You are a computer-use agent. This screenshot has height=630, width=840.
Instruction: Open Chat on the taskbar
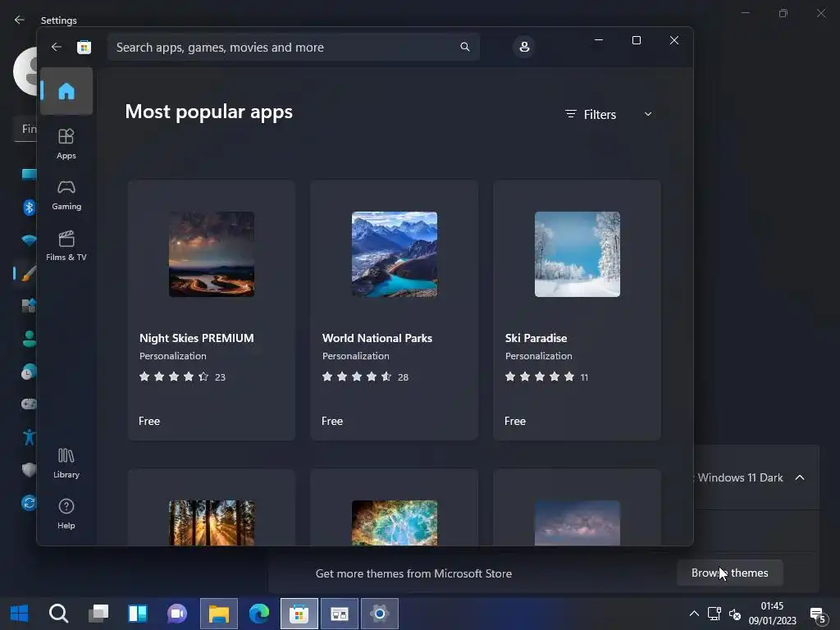(177, 614)
